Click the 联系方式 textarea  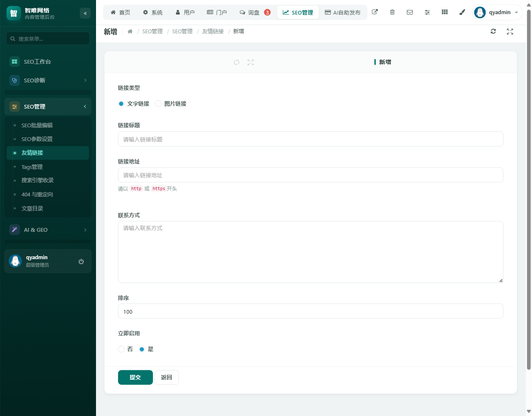(310, 252)
